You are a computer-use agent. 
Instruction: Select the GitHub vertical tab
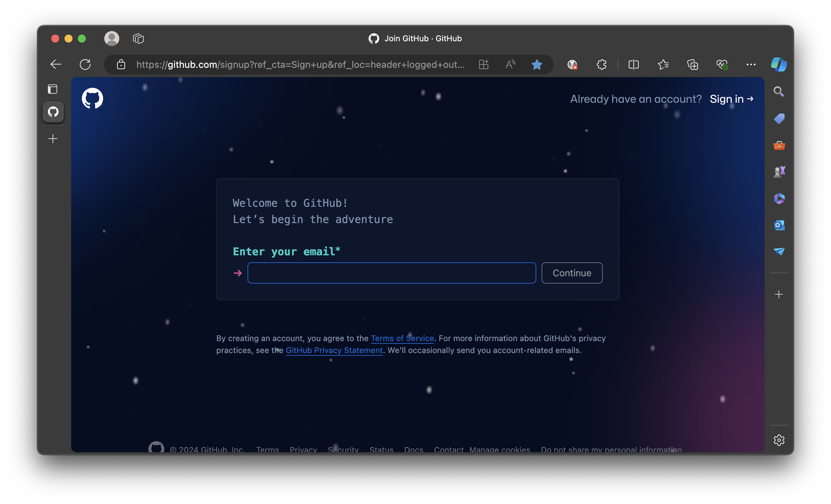tap(53, 112)
